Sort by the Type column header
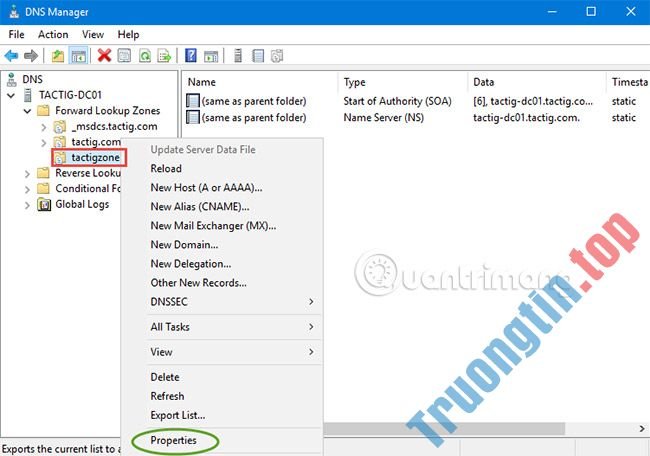650x456 pixels. click(x=404, y=82)
